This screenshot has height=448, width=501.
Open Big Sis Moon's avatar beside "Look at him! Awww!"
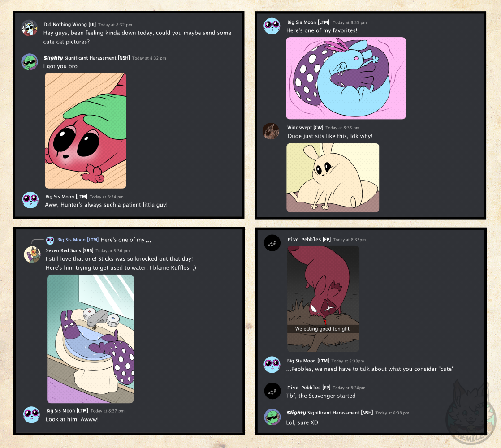pos(31,414)
